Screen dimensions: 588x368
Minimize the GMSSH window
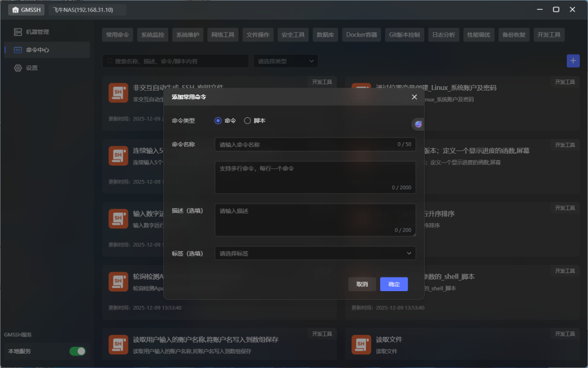coord(540,9)
